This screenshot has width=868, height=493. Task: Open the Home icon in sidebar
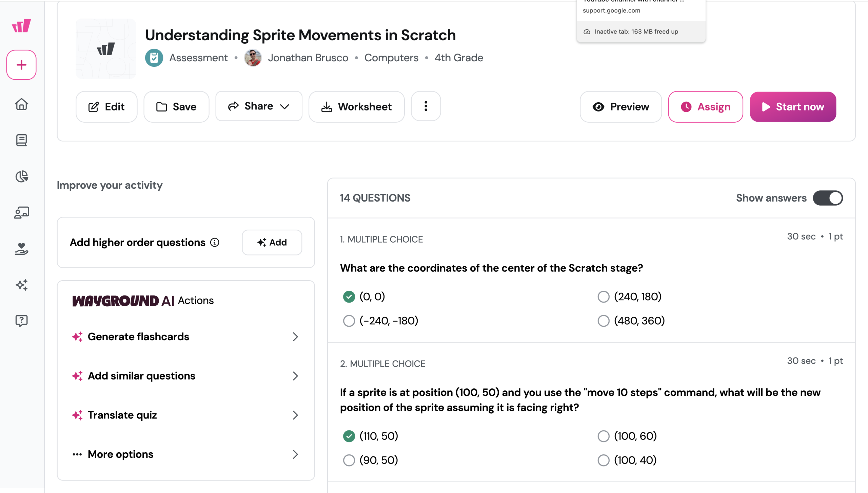click(x=21, y=104)
